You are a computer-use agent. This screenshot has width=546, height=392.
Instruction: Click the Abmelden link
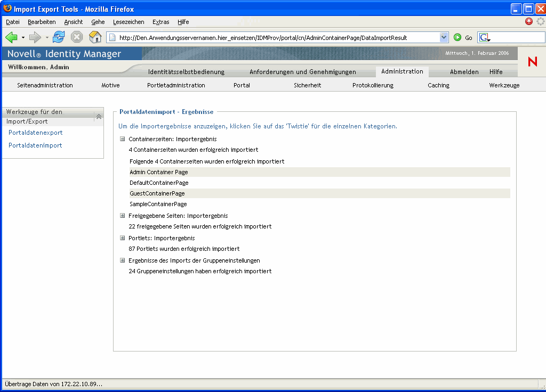click(x=464, y=72)
